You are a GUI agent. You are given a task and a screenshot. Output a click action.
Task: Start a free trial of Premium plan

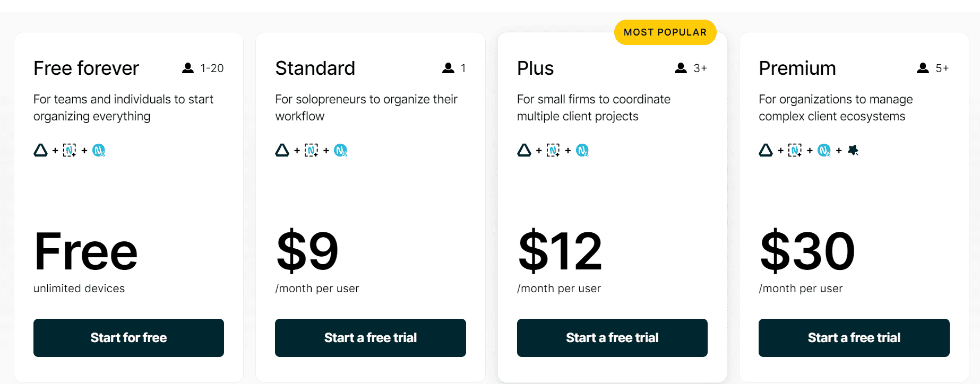click(853, 338)
